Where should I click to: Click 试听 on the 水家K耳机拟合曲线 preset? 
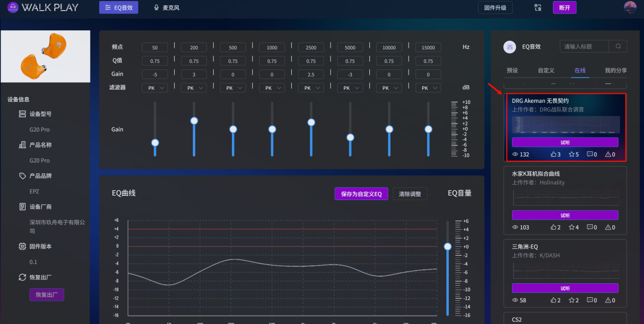coord(565,215)
